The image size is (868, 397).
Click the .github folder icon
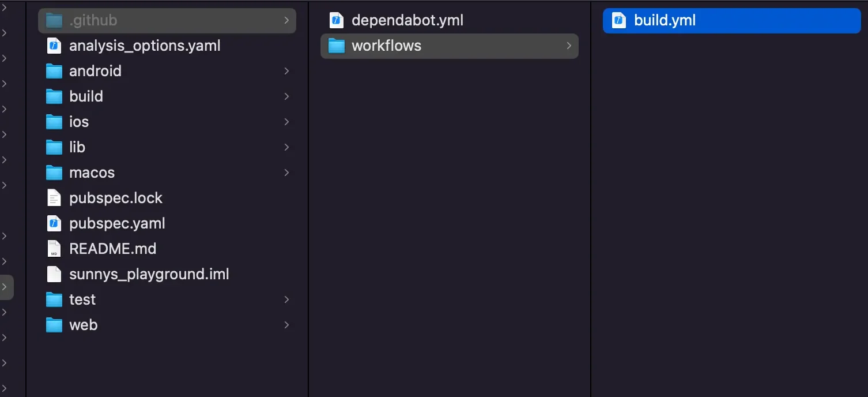click(54, 20)
